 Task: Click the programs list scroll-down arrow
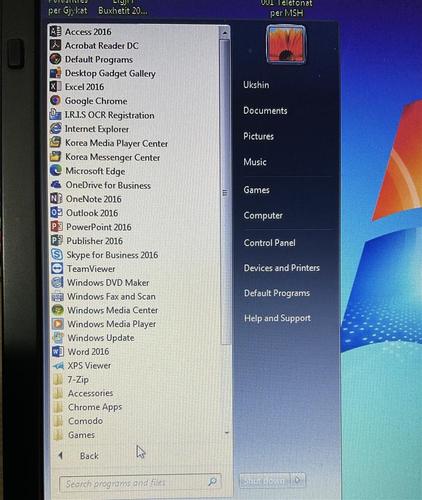click(226, 433)
